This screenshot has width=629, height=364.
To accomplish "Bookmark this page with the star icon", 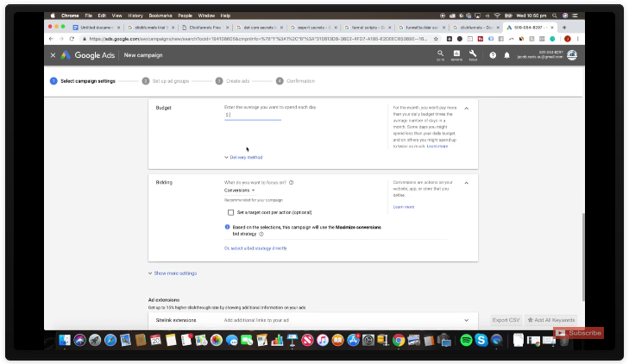I will 436,39.
